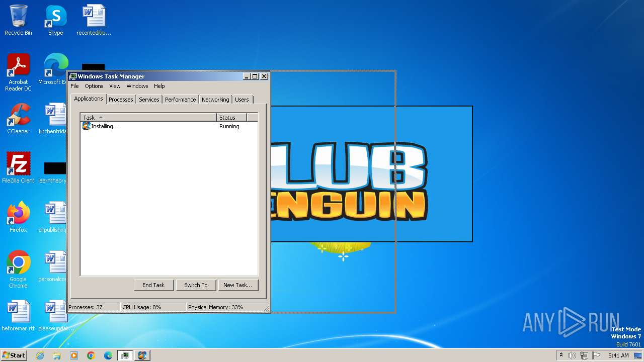Switch to the Networking tab
Image resolution: width=644 pixels, height=362 pixels.
215,100
